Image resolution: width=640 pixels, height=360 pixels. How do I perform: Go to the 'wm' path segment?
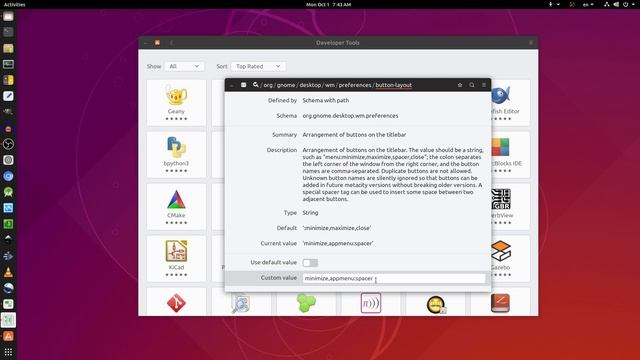click(330, 85)
